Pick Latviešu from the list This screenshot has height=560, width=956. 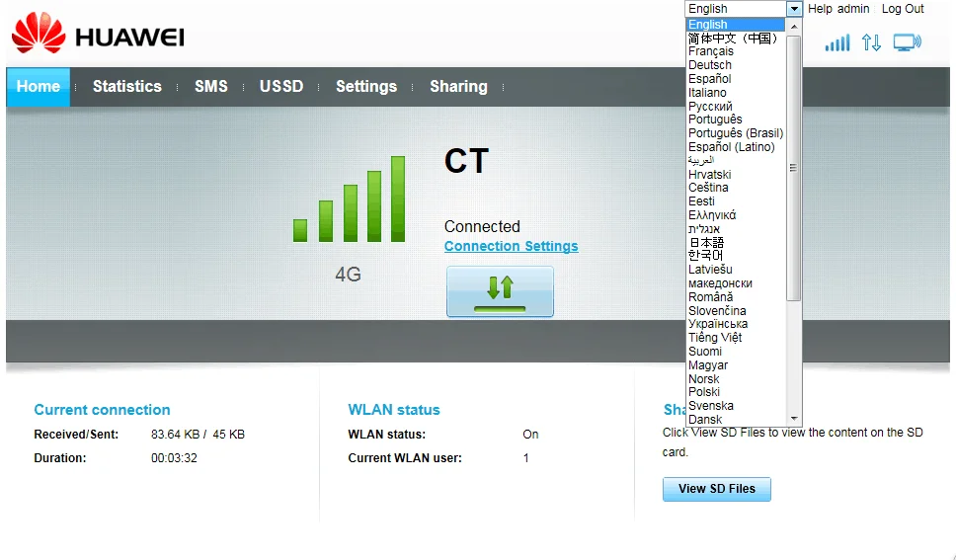pyautogui.click(x=736, y=270)
